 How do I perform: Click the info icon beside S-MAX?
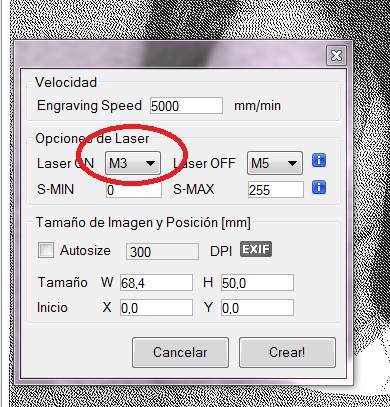click(319, 187)
